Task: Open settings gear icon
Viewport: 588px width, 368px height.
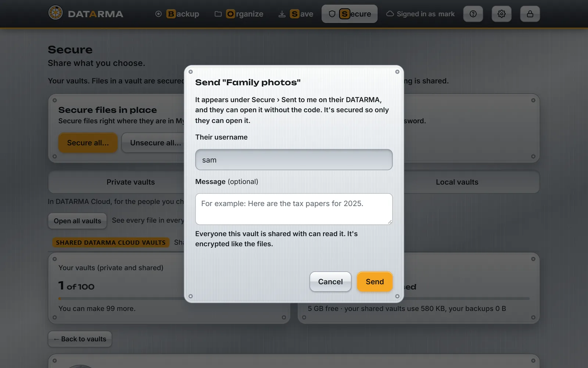Action: point(502,14)
